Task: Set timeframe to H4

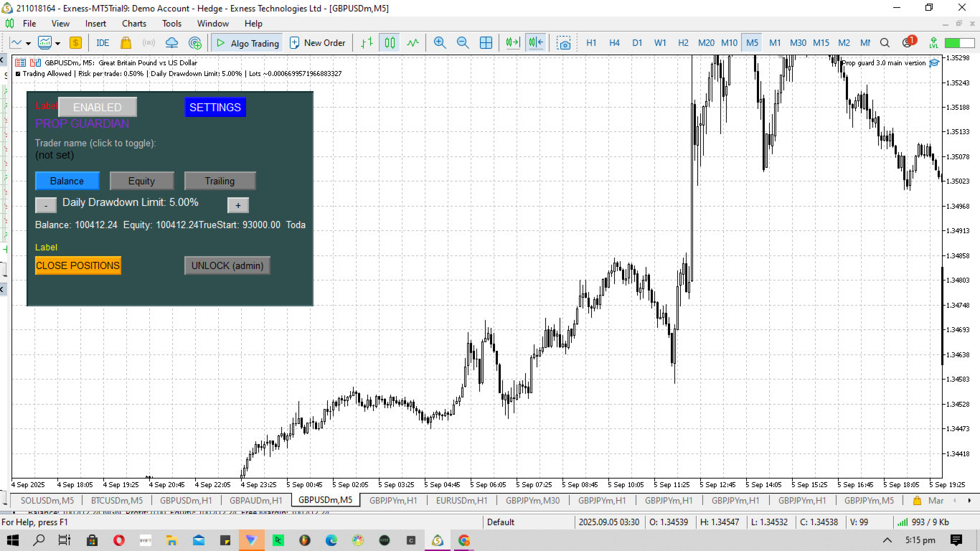Action: tap(614, 43)
